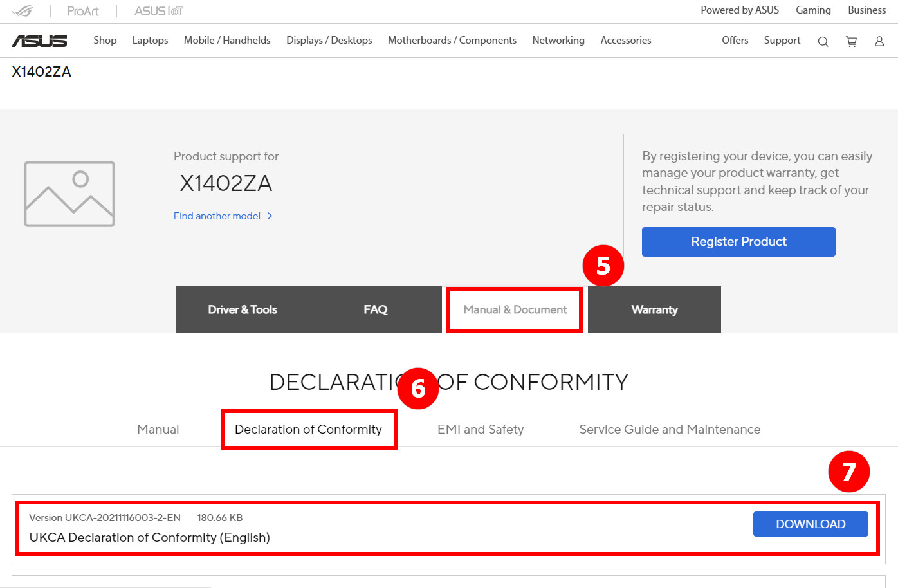Select Service Guide and Maintenance sub-tab
This screenshot has width=898, height=588.
[x=670, y=429]
